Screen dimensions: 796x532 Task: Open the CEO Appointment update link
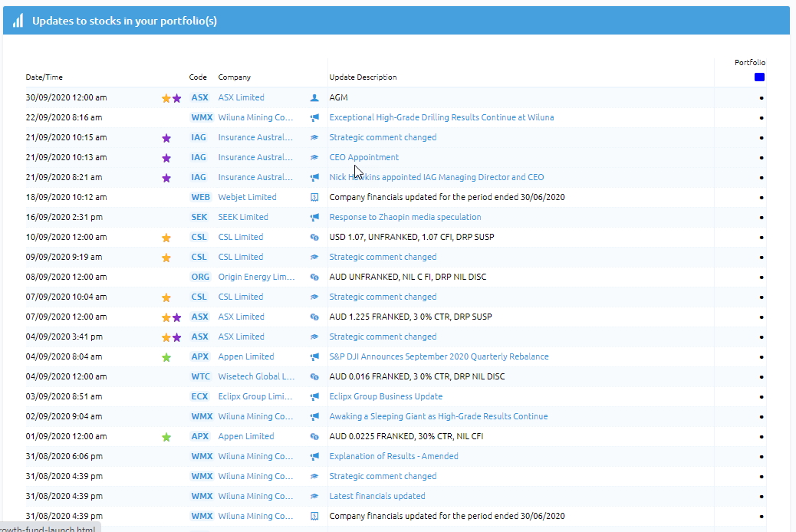click(364, 157)
